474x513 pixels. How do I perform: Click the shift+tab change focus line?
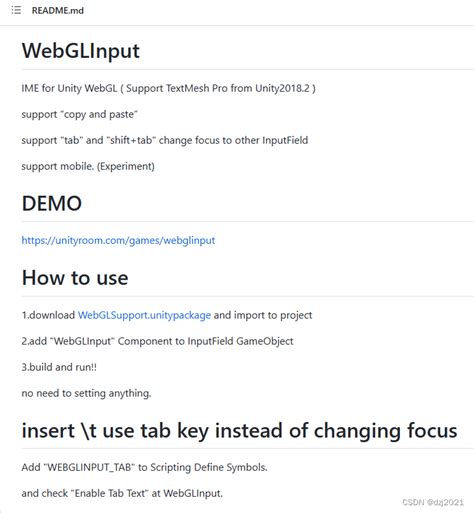165,140
